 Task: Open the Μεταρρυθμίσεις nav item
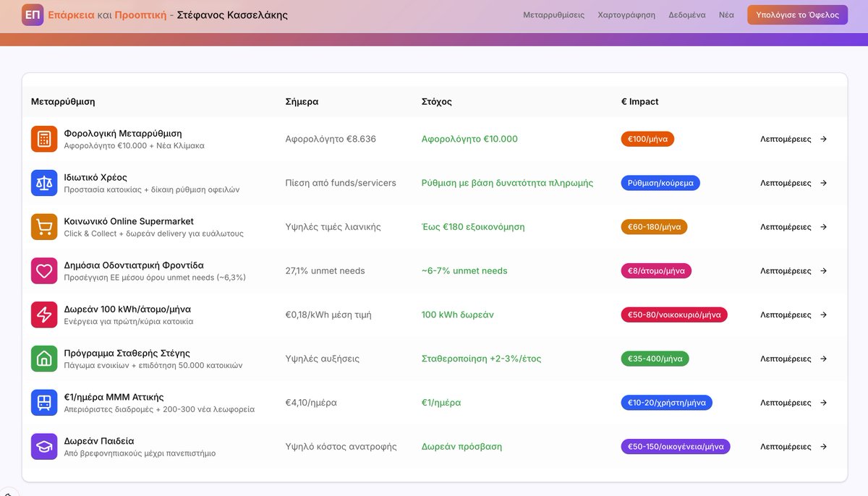[x=554, y=14]
